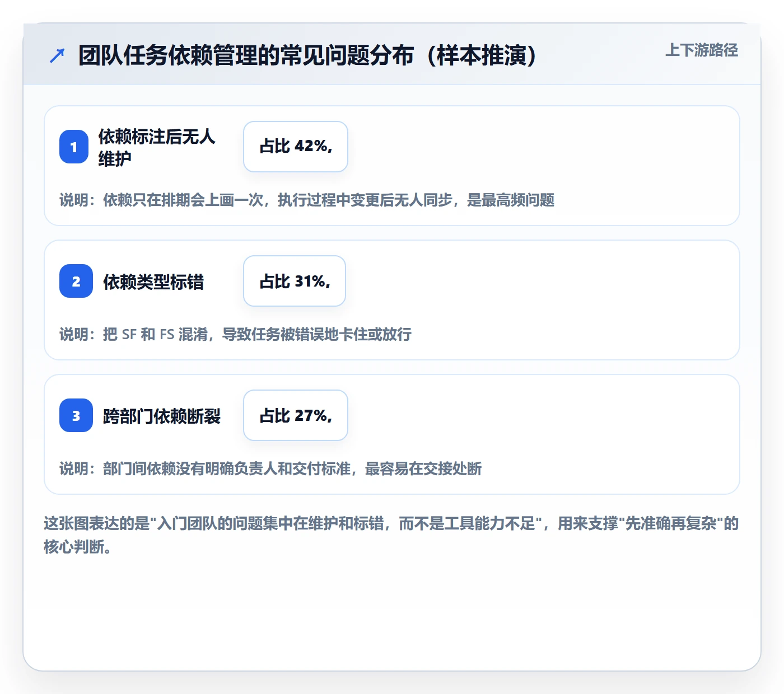This screenshot has height=694, width=784.
Task: Click the summary paragraph starting 这张图表达的是
Action: coord(391,535)
